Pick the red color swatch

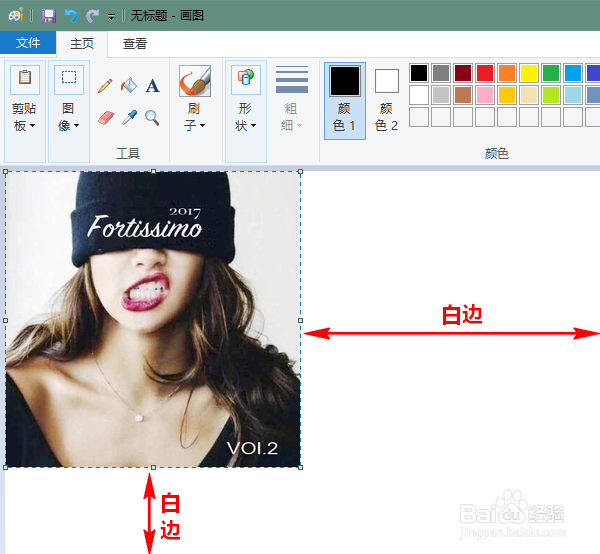tap(485, 73)
